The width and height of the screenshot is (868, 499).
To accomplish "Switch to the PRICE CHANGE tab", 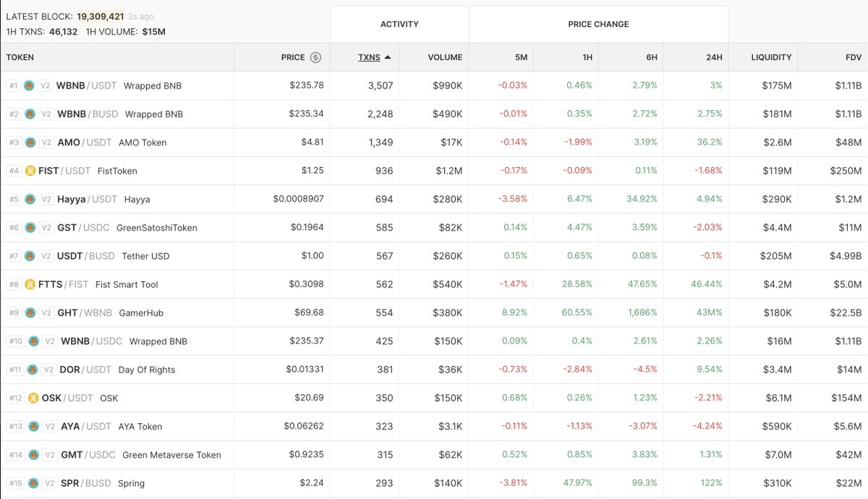I will 598,25.
